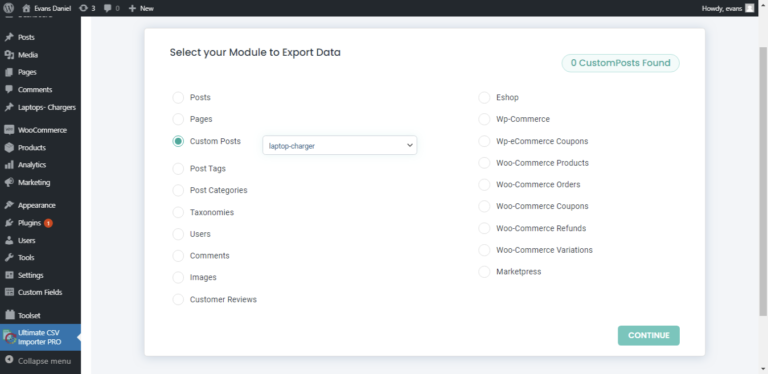Select the Wp-eCommerce Coupons radio button
This screenshot has height=374, width=768.
coord(484,141)
